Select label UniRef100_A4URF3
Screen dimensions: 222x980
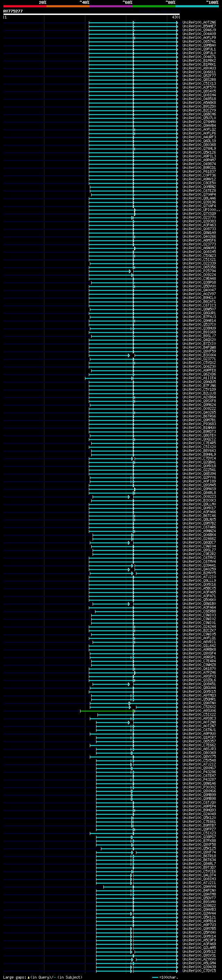pos(199,137)
